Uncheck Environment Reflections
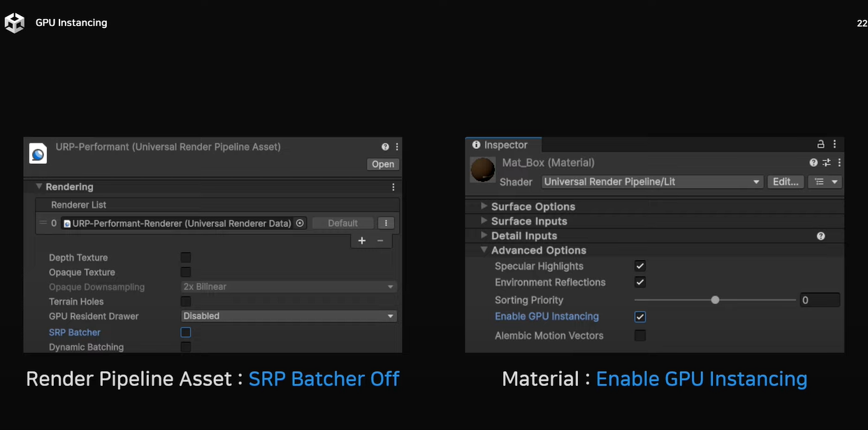This screenshot has width=868, height=430. tap(639, 282)
